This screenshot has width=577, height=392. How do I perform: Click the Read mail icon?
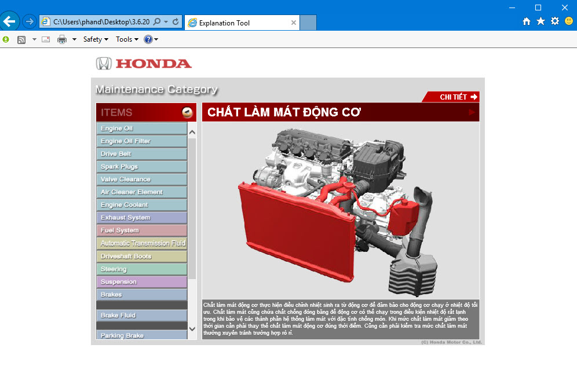click(x=46, y=39)
